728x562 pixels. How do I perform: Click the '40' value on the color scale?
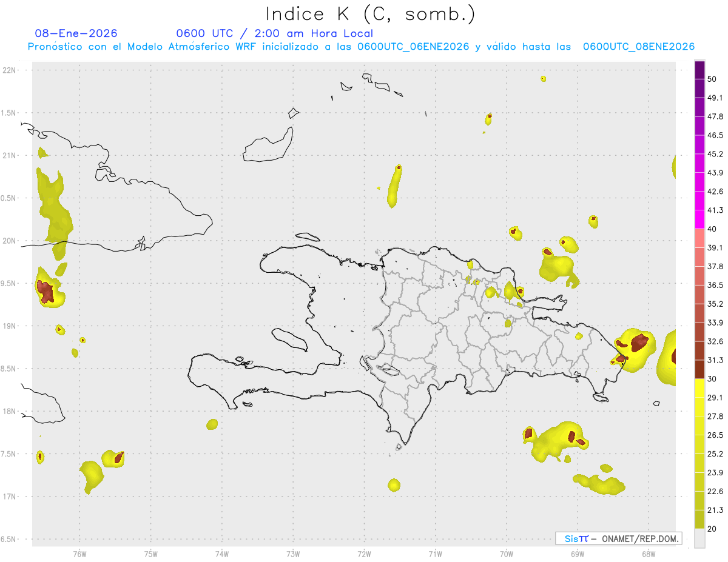click(712, 229)
